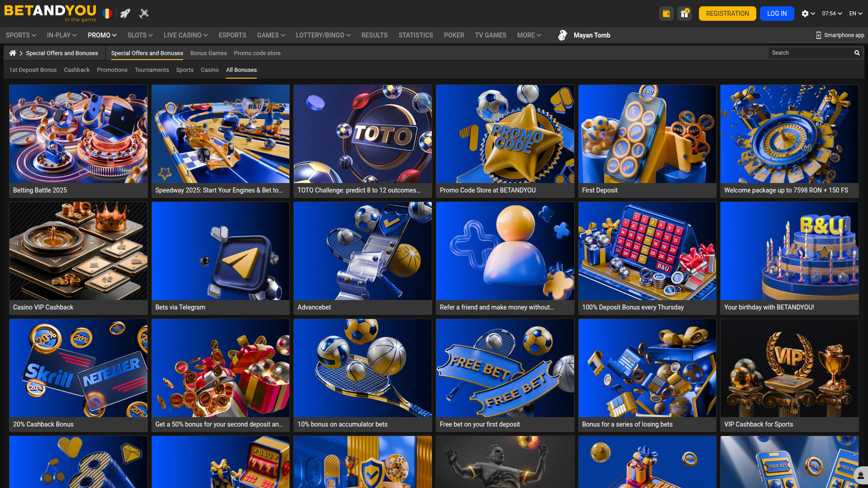
Task: Open the TOTO Challenge promo thumbnail
Action: [363, 134]
